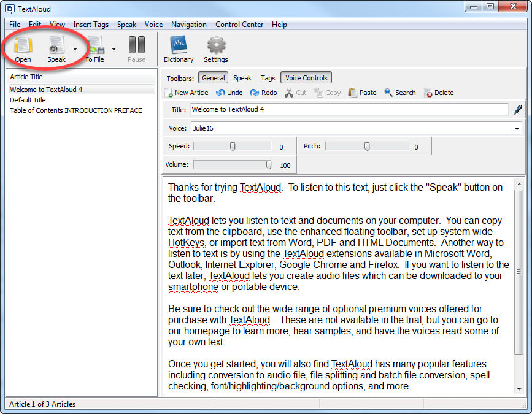Click the text area scrollbar up arrow
The image size is (532, 414).
coord(519,184)
